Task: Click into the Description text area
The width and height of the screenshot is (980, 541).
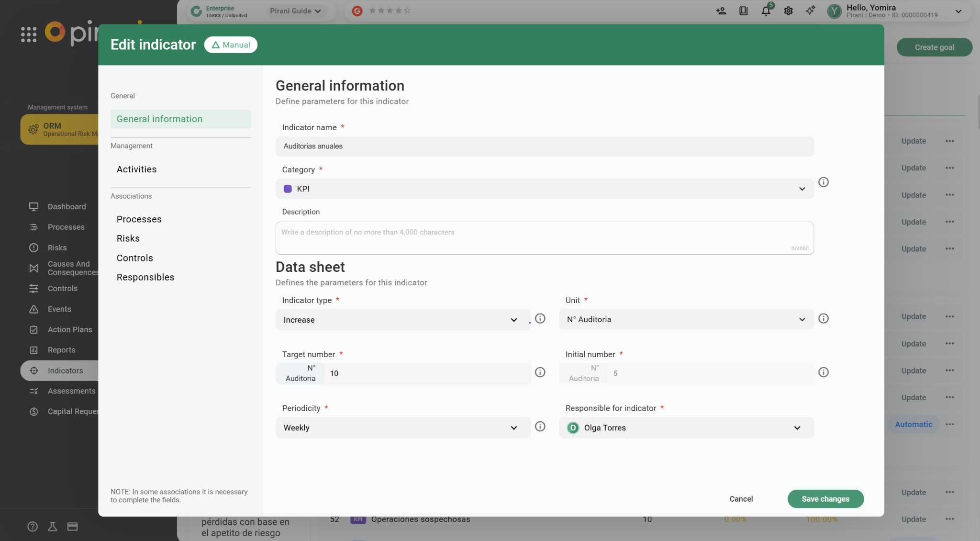Action: pos(544,238)
